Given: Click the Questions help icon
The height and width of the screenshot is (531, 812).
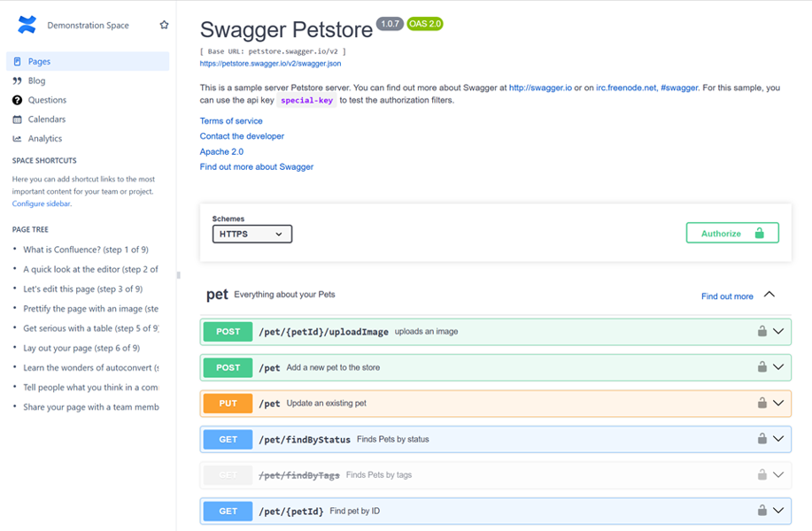Looking at the screenshot, I should [x=17, y=100].
